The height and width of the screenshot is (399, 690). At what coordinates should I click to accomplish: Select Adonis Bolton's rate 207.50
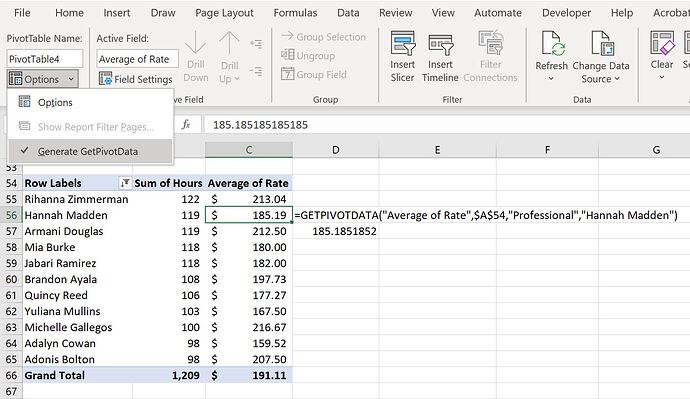[x=249, y=359]
